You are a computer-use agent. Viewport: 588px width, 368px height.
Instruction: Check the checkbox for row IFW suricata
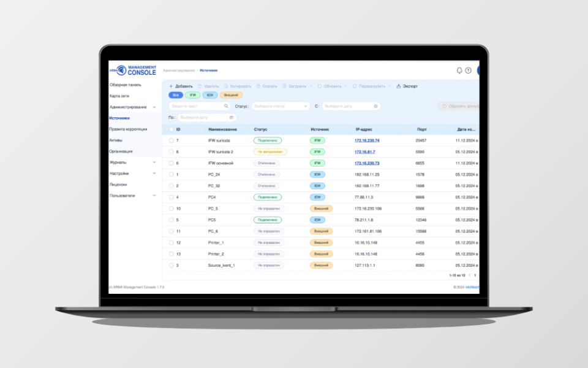[171, 140]
